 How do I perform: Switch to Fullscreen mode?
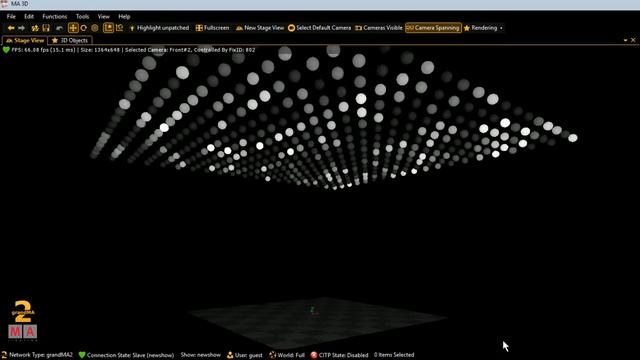click(x=212, y=28)
